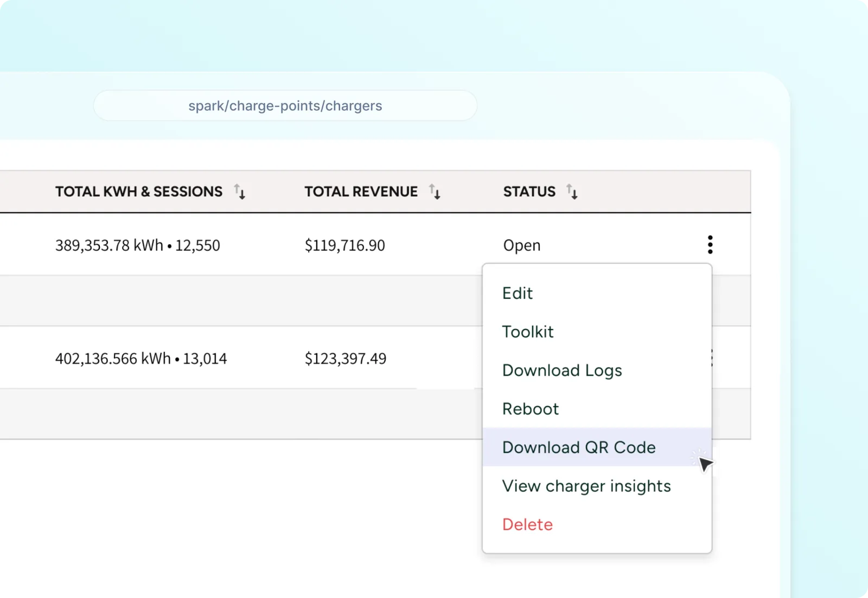Open View charger insights
Image resolution: width=868 pixels, height=598 pixels.
click(586, 486)
